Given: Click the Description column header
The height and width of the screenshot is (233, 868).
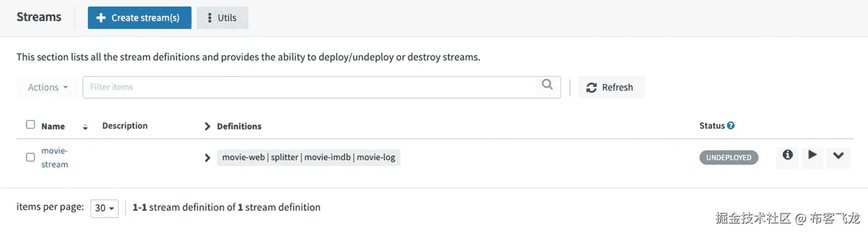Looking at the screenshot, I should [125, 126].
